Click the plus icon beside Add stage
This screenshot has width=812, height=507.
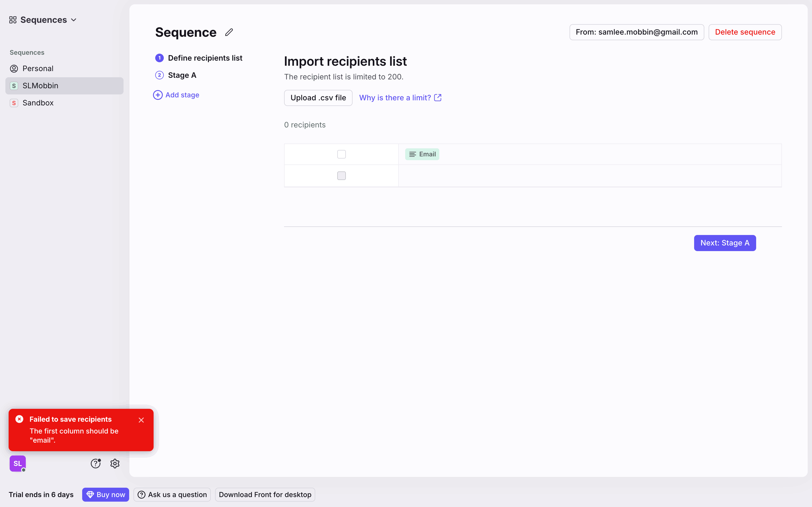[x=158, y=95]
